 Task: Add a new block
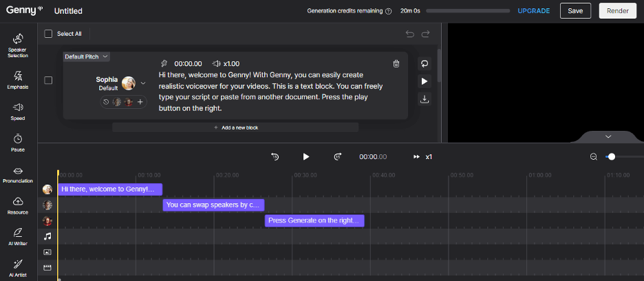click(x=235, y=127)
